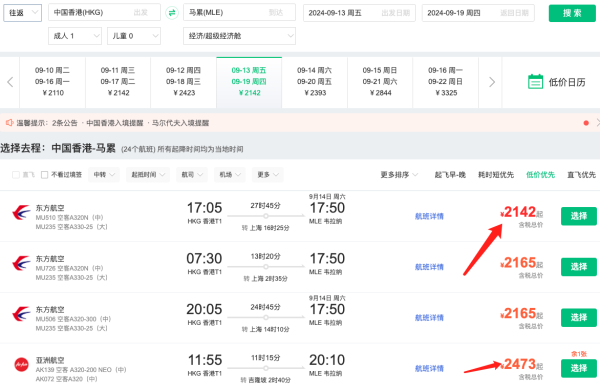The width and height of the screenshot is (600, 391).
Task: Tick the 不看过境签 checkbox
Action: 44,175
